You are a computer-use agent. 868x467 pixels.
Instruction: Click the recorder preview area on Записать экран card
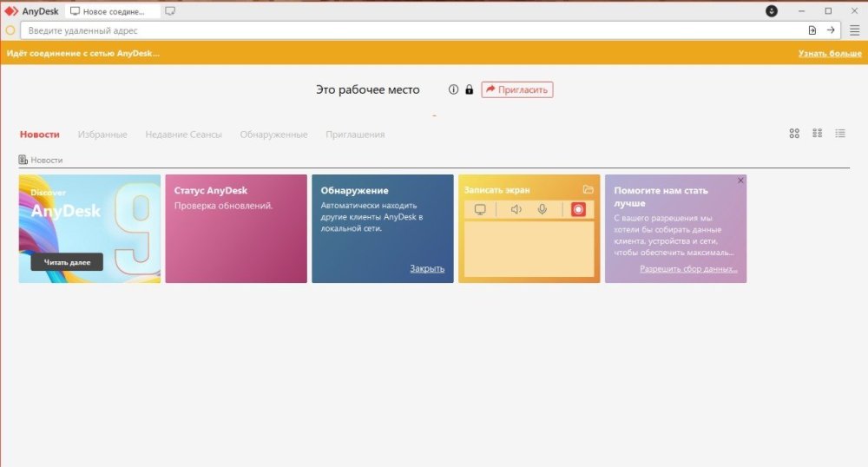click(529, 248)
